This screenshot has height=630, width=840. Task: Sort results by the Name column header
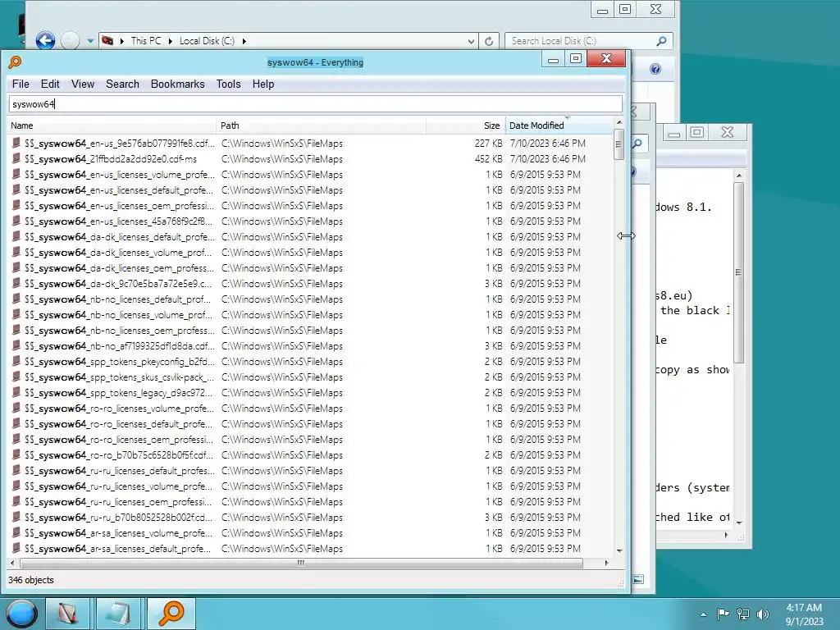[x=112, y=126]
